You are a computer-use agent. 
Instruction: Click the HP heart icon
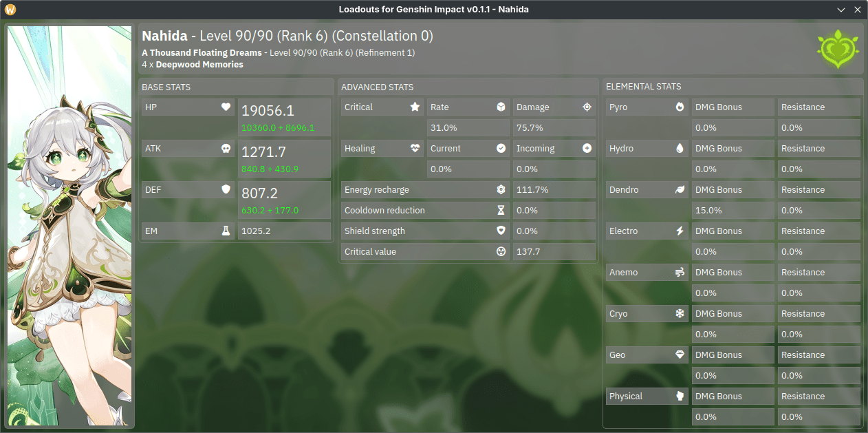[x=226, y=107]
